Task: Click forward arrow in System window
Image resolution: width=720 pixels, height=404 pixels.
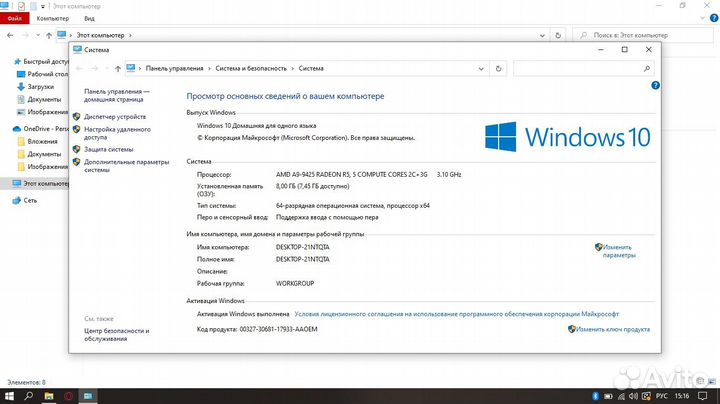Action: pyautogui.click(x=94, y=68)
